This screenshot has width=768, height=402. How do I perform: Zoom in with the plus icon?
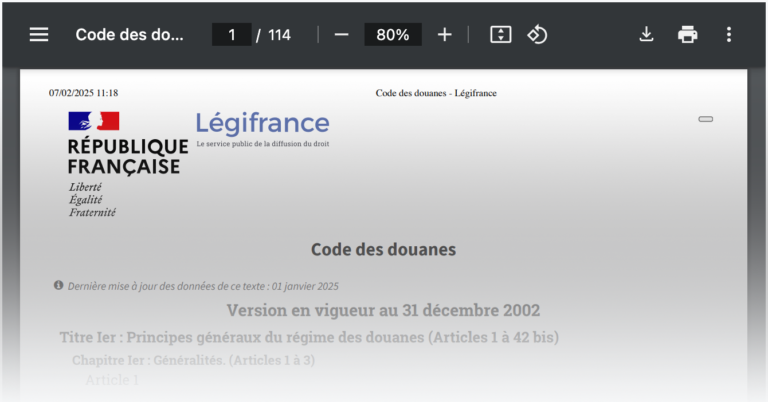pyautogui.click(x=445, y=34)
